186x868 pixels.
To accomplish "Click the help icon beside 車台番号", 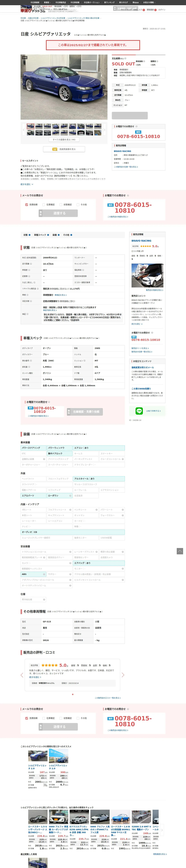I will 31,361.
